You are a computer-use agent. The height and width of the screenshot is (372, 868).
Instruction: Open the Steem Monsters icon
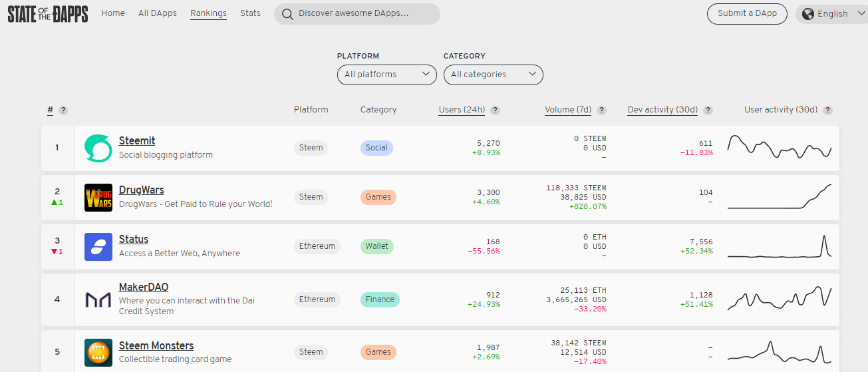pos(98,352)
